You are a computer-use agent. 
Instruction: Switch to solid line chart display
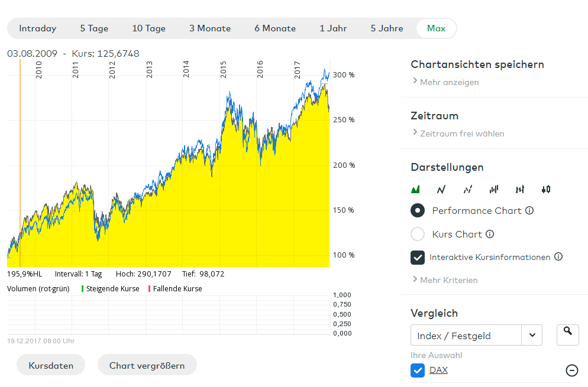click(441, 189)
